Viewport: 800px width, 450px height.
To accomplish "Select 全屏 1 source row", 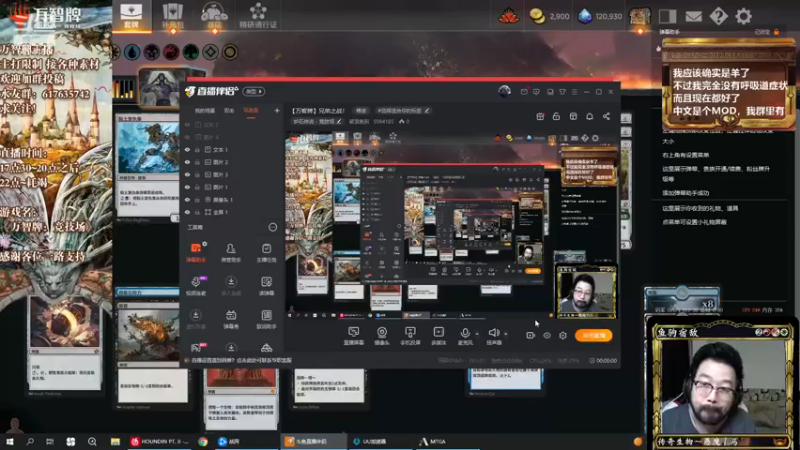I will 232,212.
